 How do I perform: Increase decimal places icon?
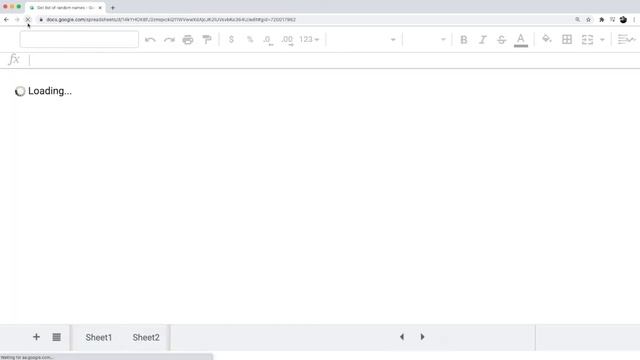[287, 40]
